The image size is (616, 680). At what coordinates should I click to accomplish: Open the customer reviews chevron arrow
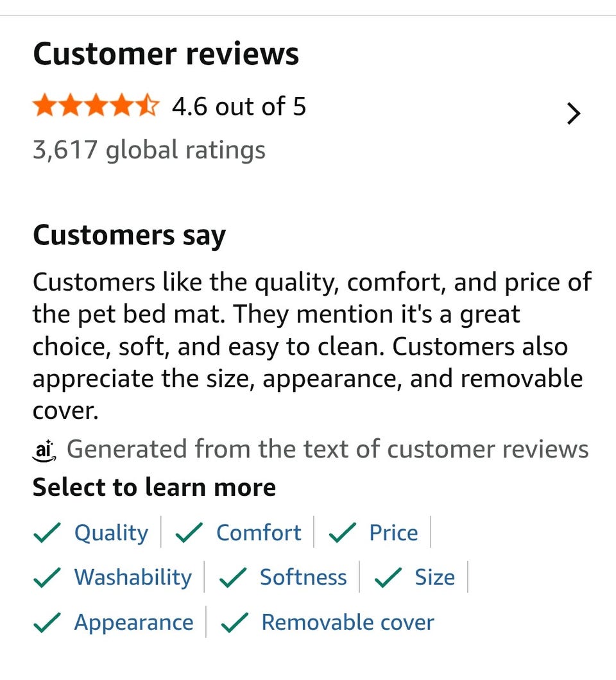point(574,114)
